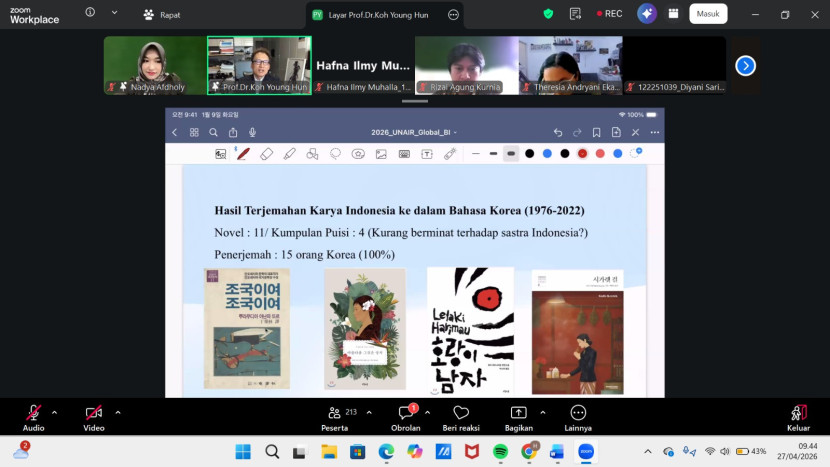Image resolution: width=830 pixels, height=467 pixels.
Task: Choose the thickest pen stroke width
Action: tap(511, 154)
